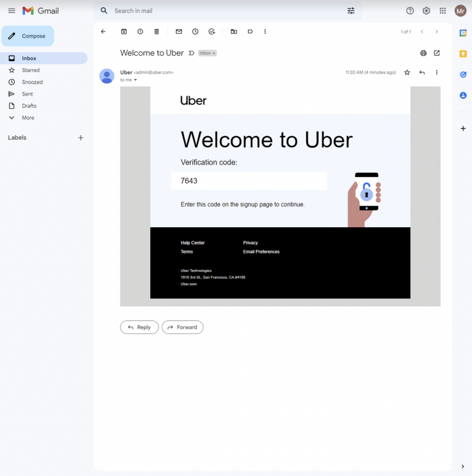472x476 pixels.
Task: Expand recipient details next to 'to me'
Action: coord(135,80)
